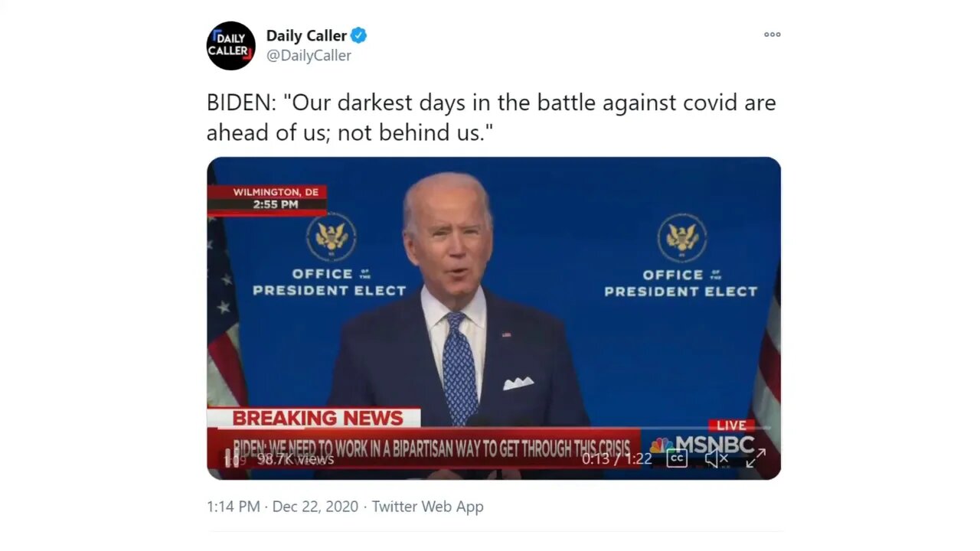Open the Daily Caller display name link
Screen dimensions: 980x551
click(306, 35)
